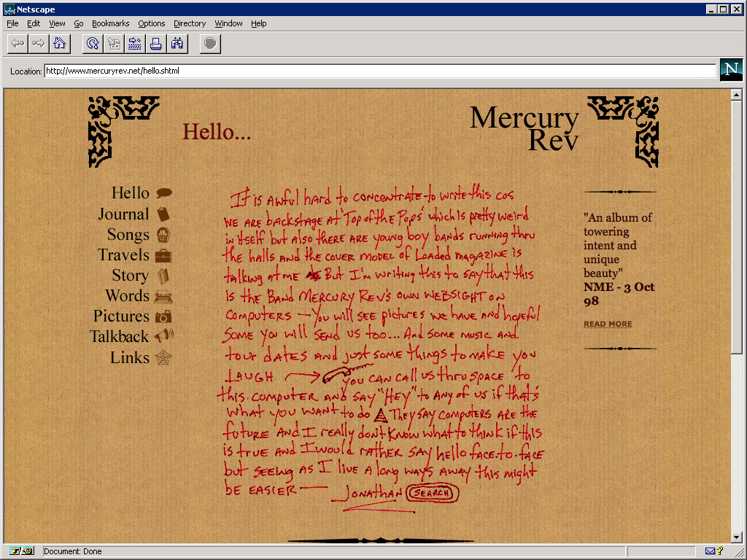
Task: Click the READ MORE link
Action: pos(607,324)
